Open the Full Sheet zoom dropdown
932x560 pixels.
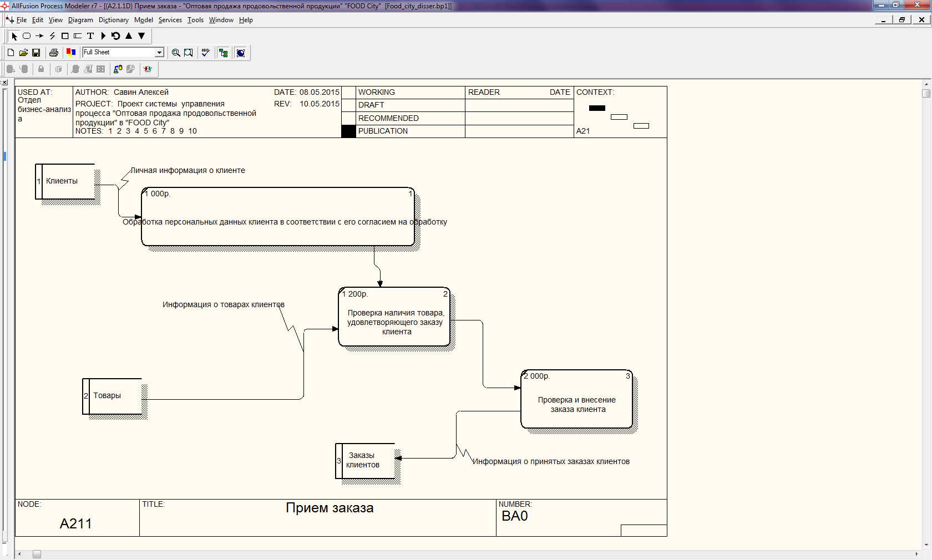coord(160,53)
